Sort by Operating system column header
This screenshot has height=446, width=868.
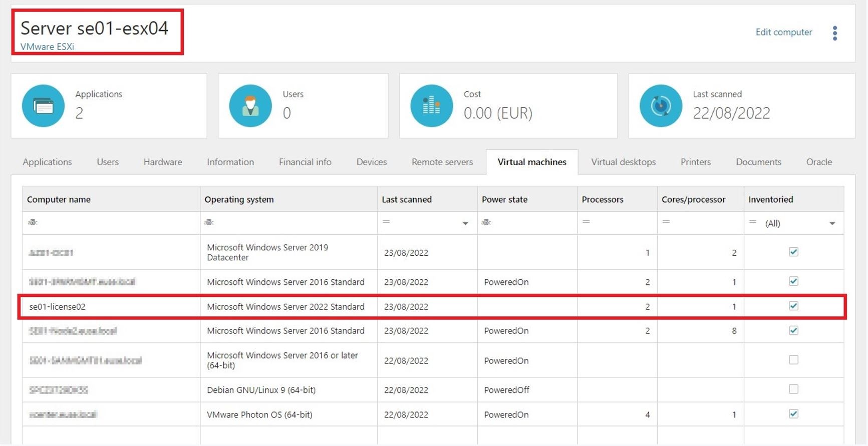point(288,199)
